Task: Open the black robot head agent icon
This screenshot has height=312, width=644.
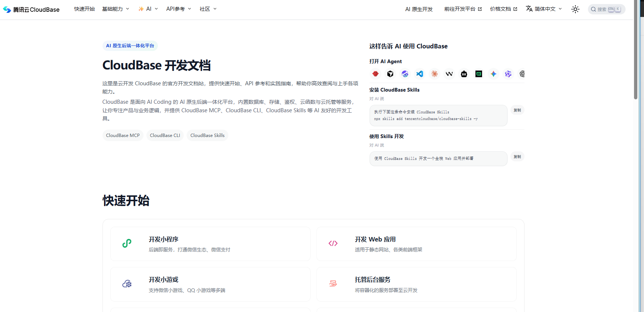Action: [464, 74]
